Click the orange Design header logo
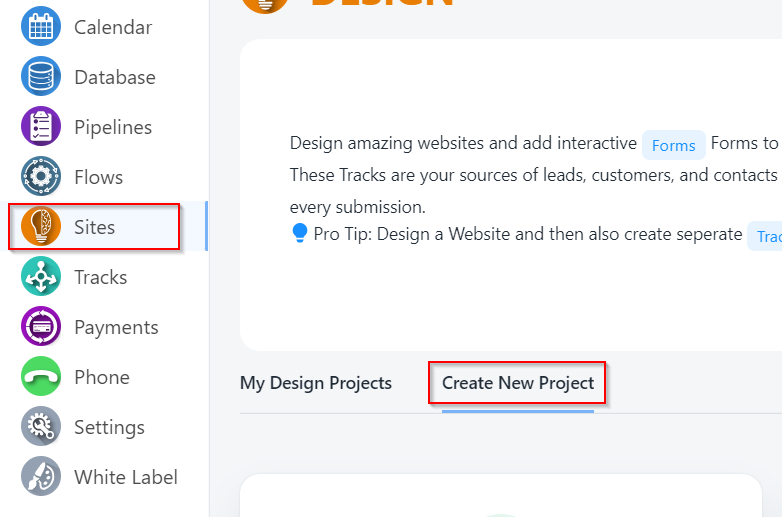Viewport: 782px width, 517px height. pyautogui.click(x=265, y=3)
